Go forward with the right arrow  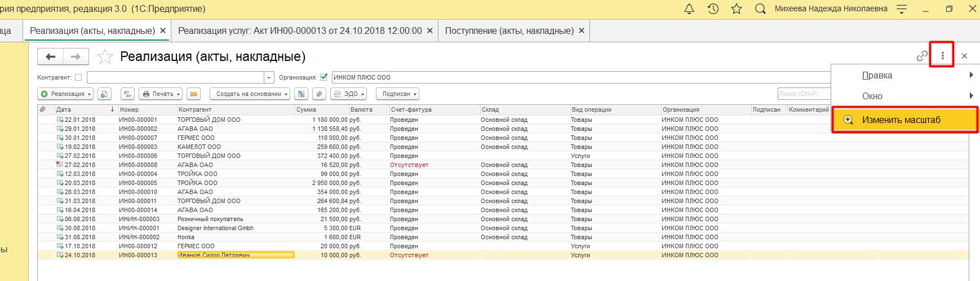(x=76, y=56)
